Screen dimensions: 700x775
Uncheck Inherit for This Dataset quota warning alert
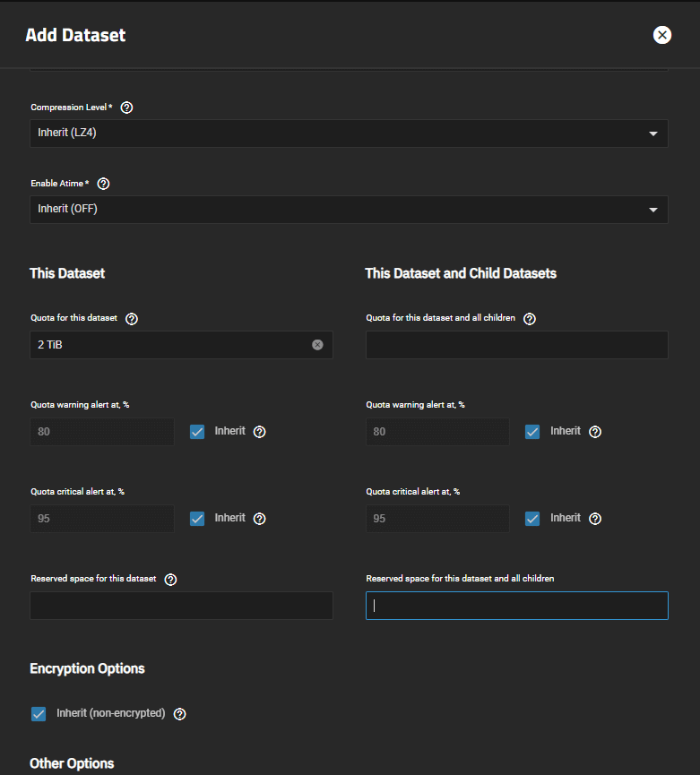[x=197, y=432]
